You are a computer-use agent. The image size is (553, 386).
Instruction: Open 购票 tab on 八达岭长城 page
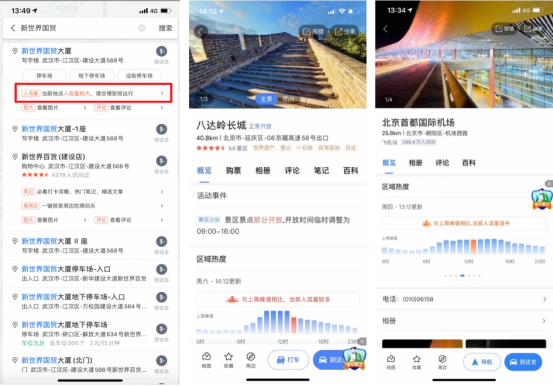click(233, 171)
